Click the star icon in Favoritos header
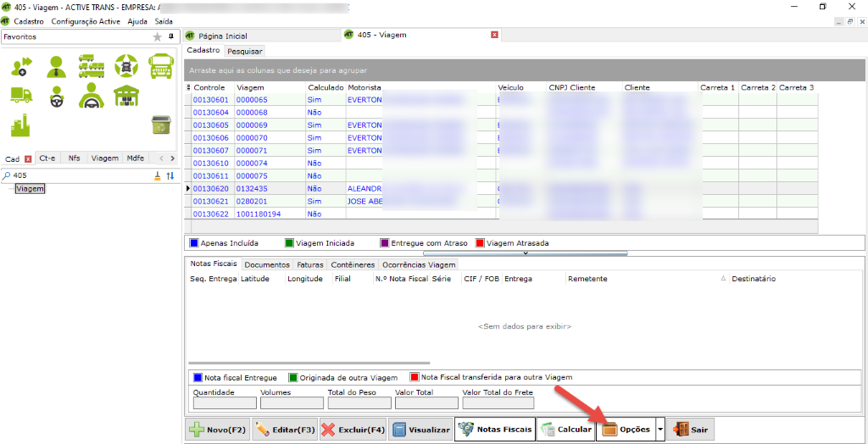The image size is (868, 444). point(157,37)
